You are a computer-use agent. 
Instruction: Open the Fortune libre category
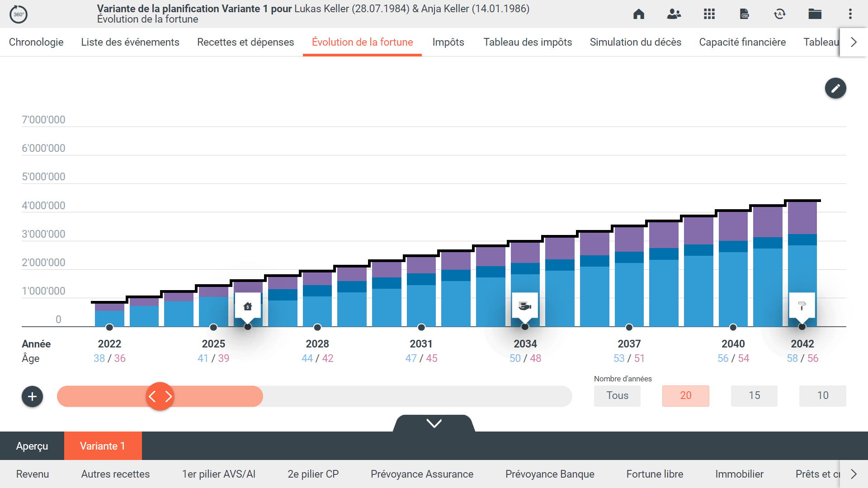655,474
